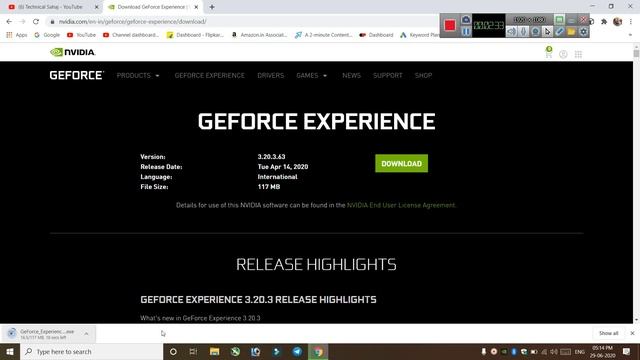
Task: Open the recorder settings gear
Action: point(584,31)
